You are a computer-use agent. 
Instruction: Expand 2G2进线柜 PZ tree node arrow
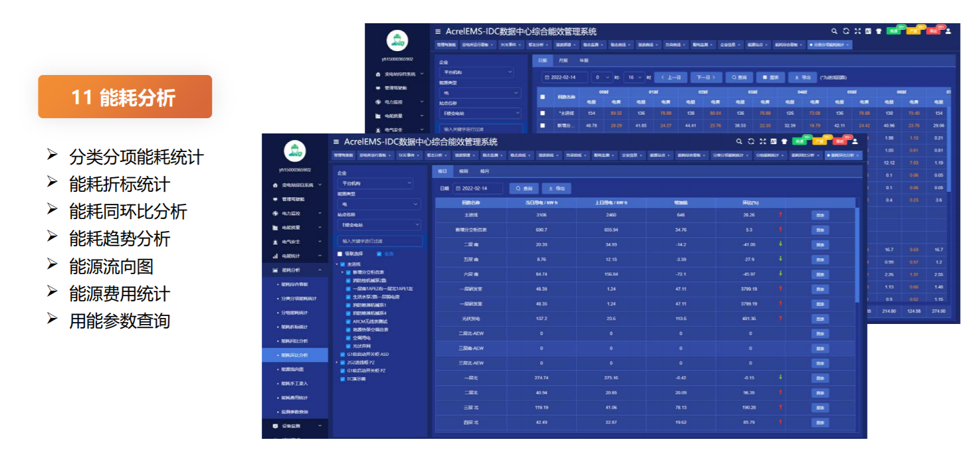pos(338,362)
